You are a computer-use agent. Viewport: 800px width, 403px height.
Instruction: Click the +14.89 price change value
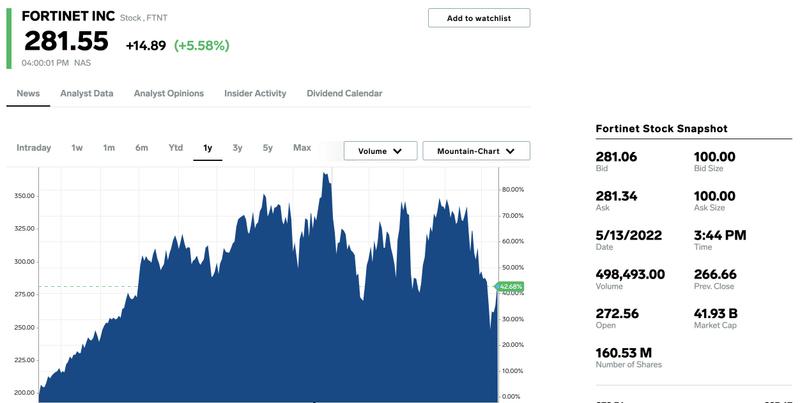146,45
